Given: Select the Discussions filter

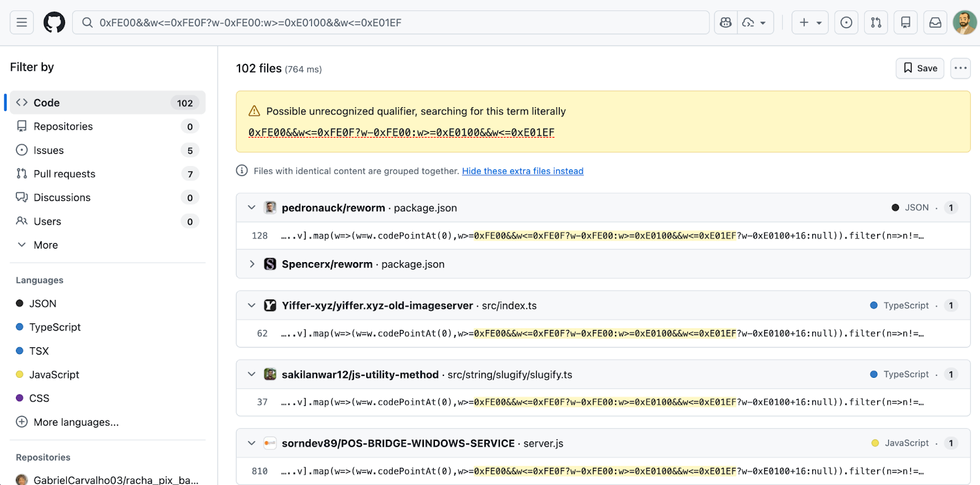Looking at the screenshot, I should [108, 198].
